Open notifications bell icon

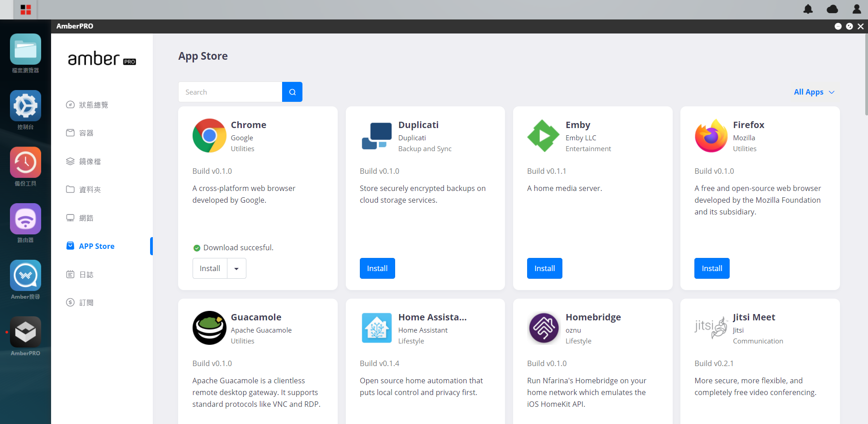click(808, 9)
